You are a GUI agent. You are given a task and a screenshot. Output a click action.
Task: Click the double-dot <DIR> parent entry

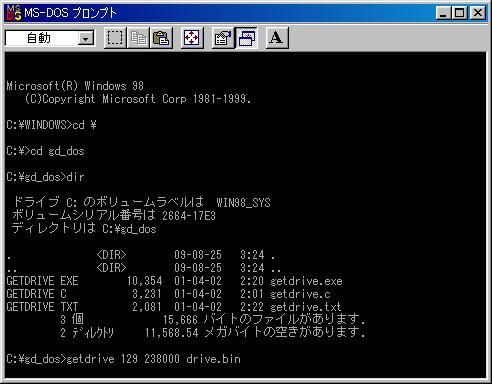pos(143,268)
